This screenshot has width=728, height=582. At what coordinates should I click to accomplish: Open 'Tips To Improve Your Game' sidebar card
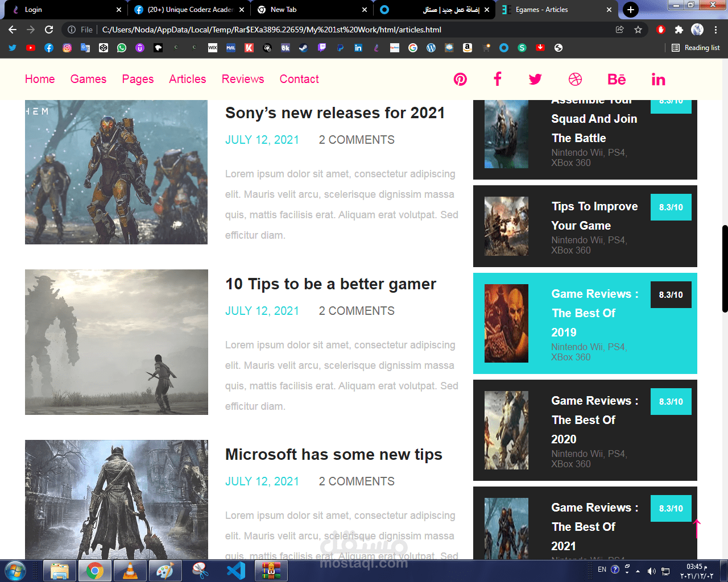[x=585, y=226]
